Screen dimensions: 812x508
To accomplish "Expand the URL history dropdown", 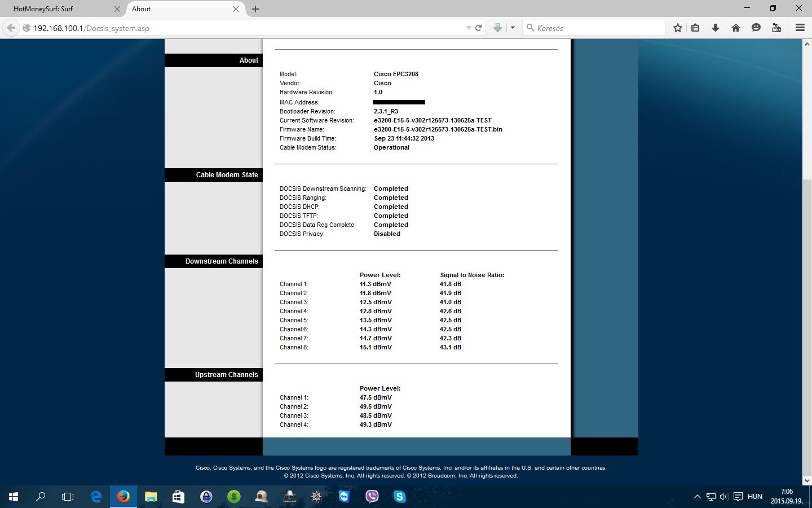I will click(468, 28).
